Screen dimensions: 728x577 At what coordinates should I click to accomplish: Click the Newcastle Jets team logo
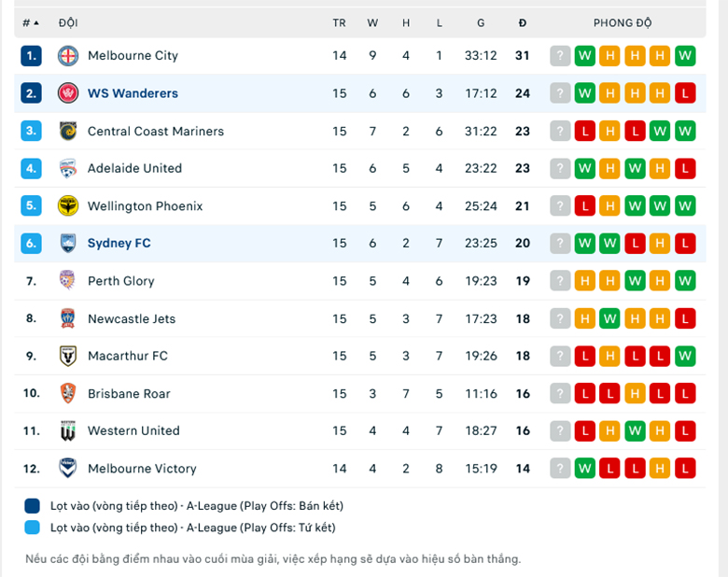pos(67,318)
